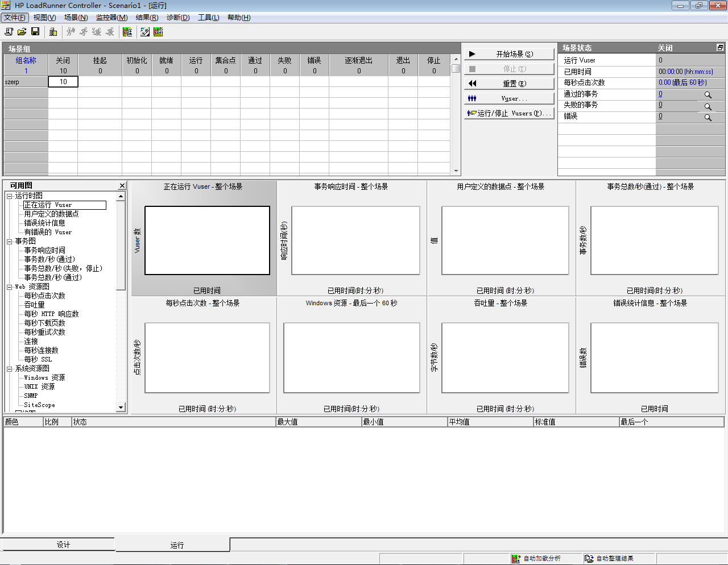Click the Load Generators server icon

(53, 32)
